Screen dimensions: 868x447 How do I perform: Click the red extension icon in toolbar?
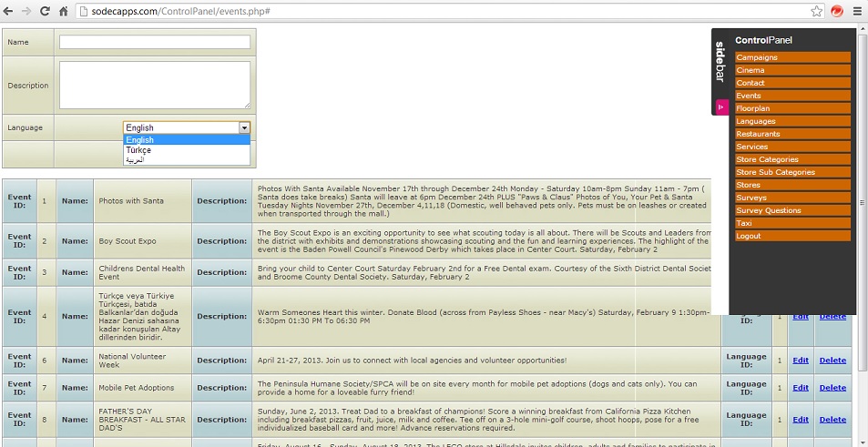click(837, 11)
